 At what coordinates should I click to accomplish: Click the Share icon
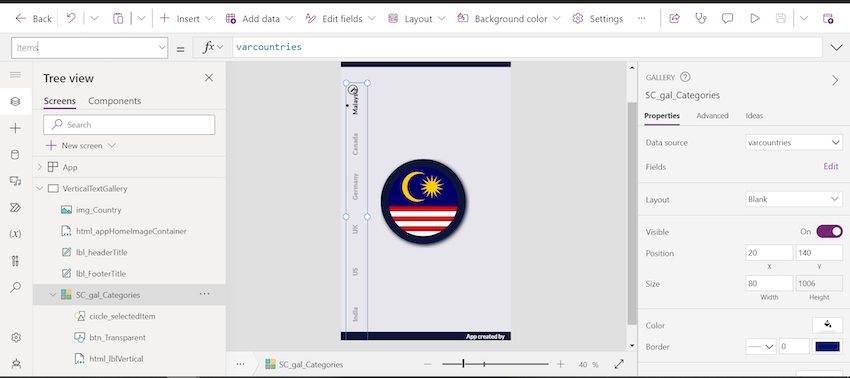point(674,18)
